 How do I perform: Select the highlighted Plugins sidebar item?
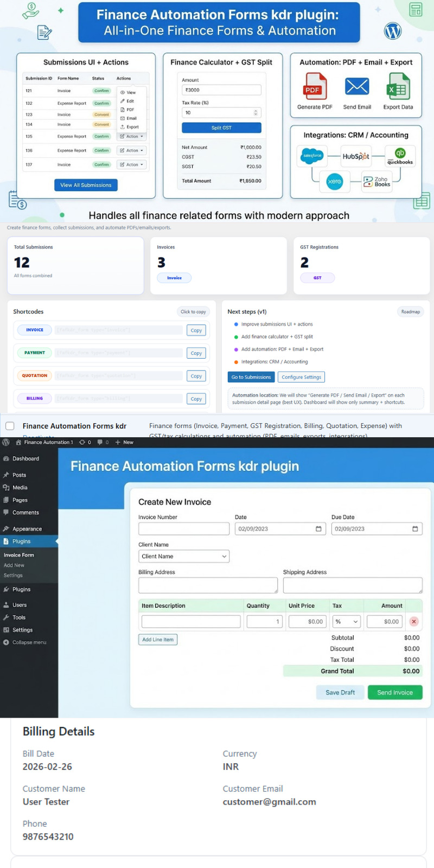point(29,541)
